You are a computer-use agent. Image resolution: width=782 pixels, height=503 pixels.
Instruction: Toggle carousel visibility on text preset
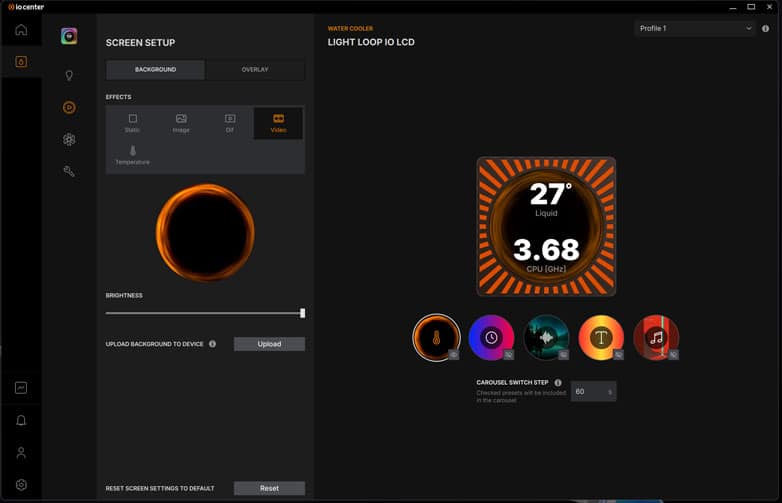[x=618, y=354]
